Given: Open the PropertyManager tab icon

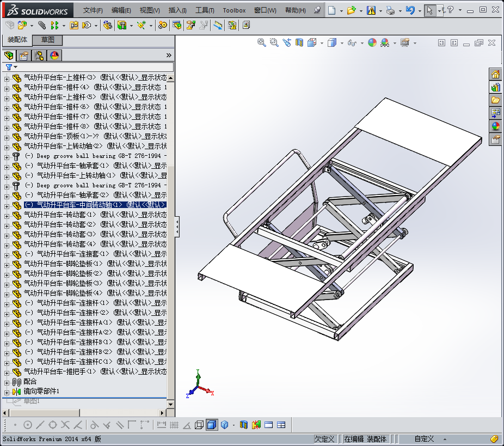Looking at the screenshot, I should [24, 56].
